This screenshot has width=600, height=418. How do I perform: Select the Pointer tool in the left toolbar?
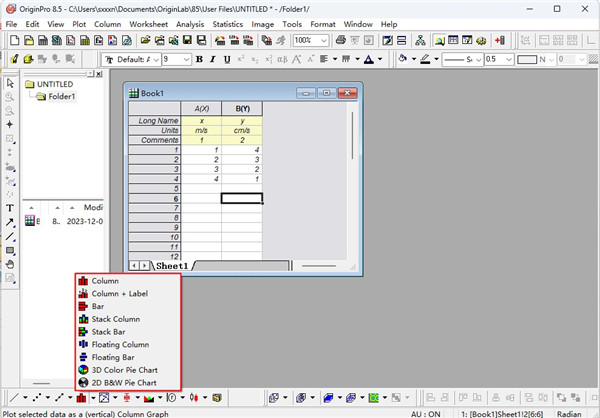(x=10, y=83)
